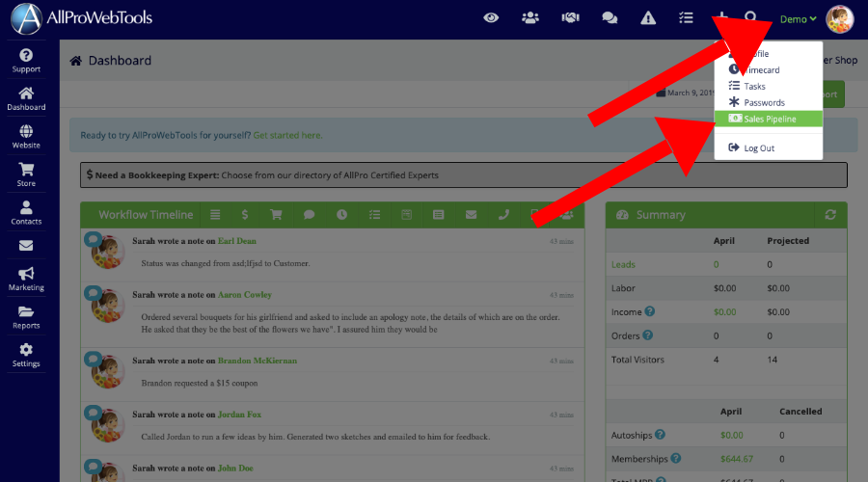Click the Total Visitors label
This screenshot has width=868, height=482.
coord(637,360)
